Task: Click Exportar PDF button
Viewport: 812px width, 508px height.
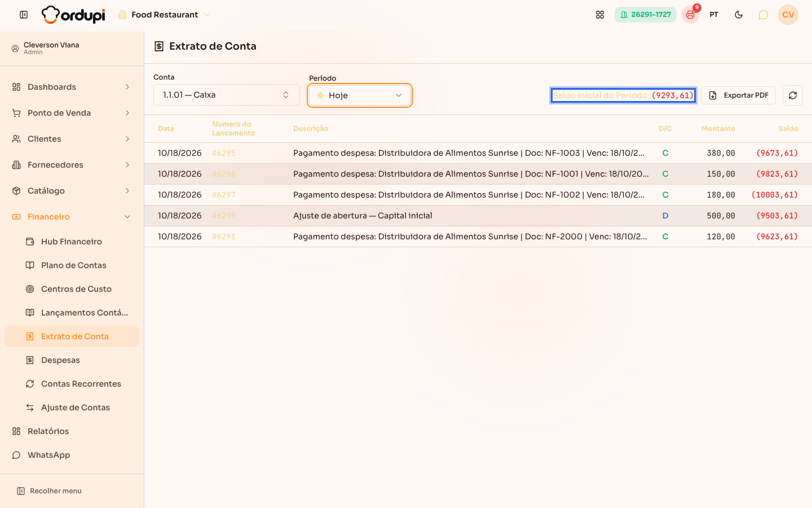Action: (739, 95)
